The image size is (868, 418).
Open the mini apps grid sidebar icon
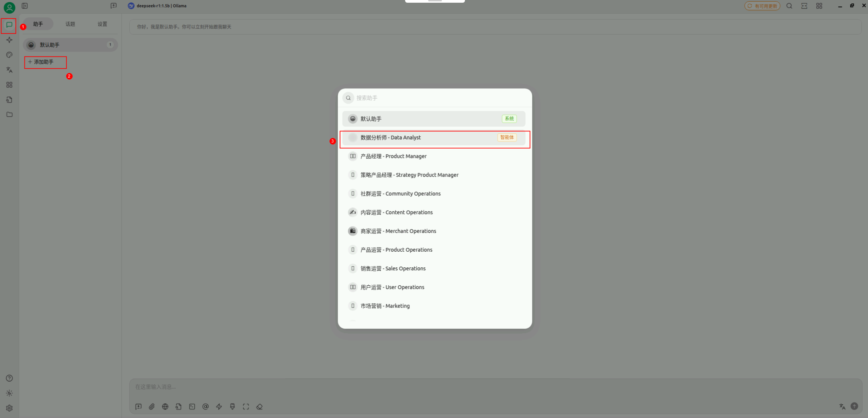[9, 85]
